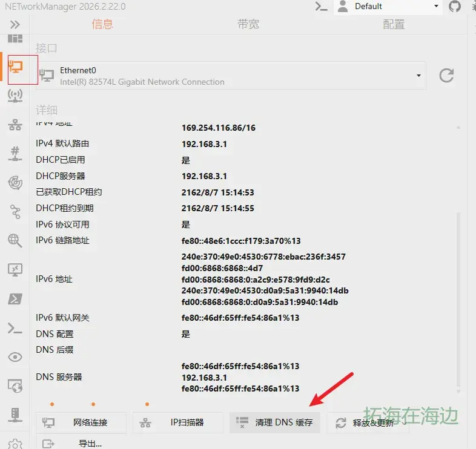
Task: Select lease obtained 2162/8/7 15:14:53
Action: [217, 192]
